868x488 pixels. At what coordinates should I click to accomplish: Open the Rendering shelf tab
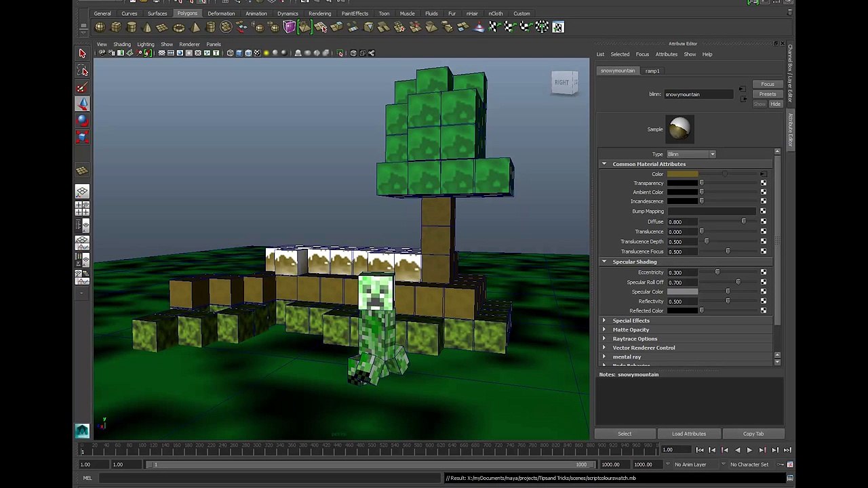319,14
